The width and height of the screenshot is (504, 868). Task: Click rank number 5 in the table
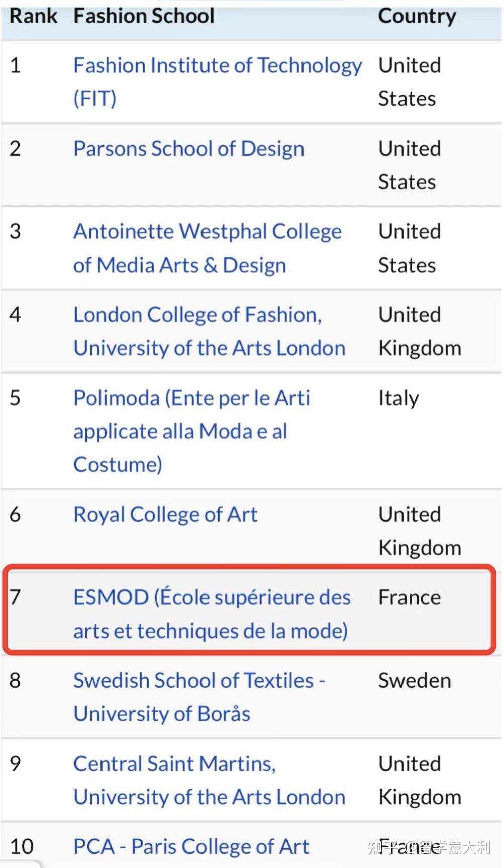15,398
